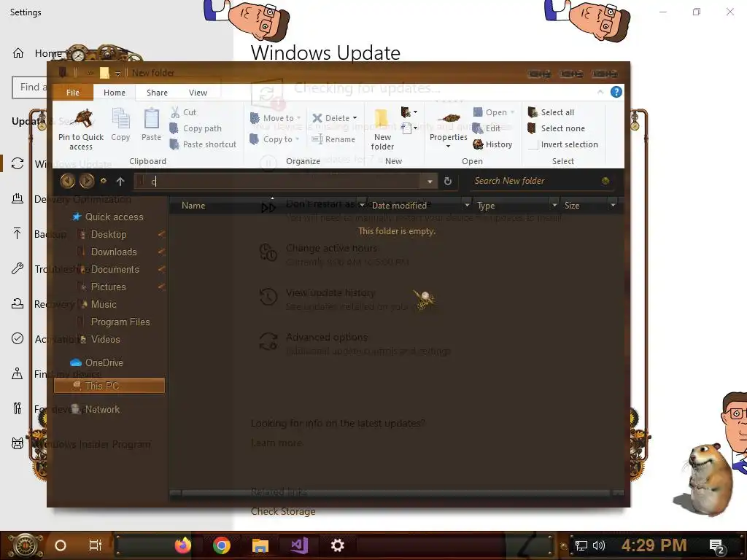Refresh the current folder view
Viewport: 747px width, 560px height.
coord(448,182)
